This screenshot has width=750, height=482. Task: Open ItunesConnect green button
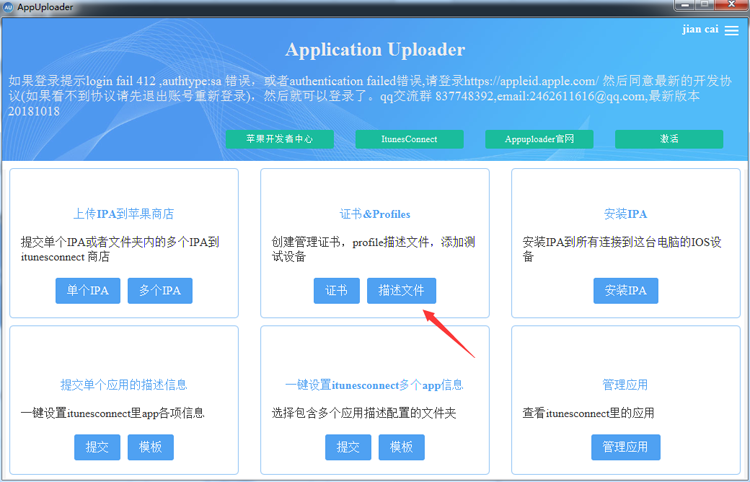point(409,139)
